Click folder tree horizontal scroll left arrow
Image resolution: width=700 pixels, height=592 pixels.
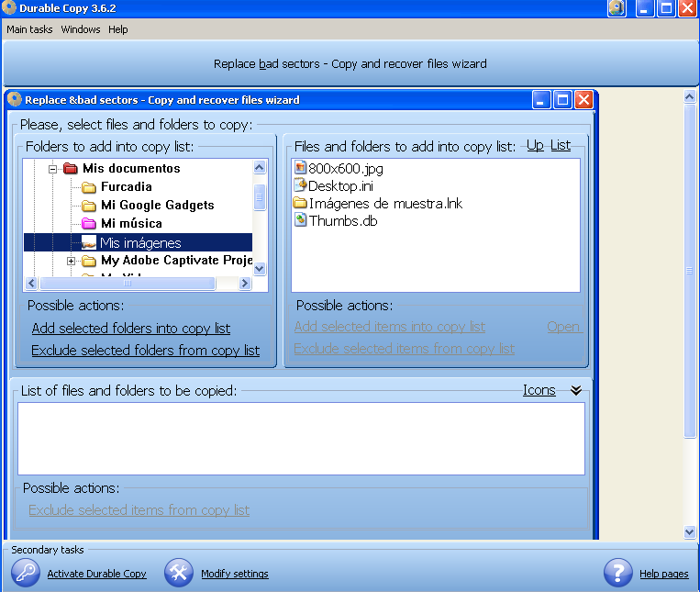tap(31, 283)
